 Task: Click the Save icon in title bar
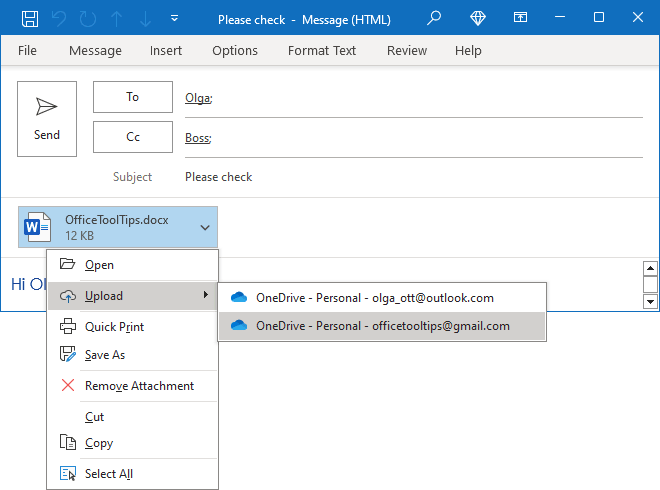pyautogui.click(x=30, y=18)
